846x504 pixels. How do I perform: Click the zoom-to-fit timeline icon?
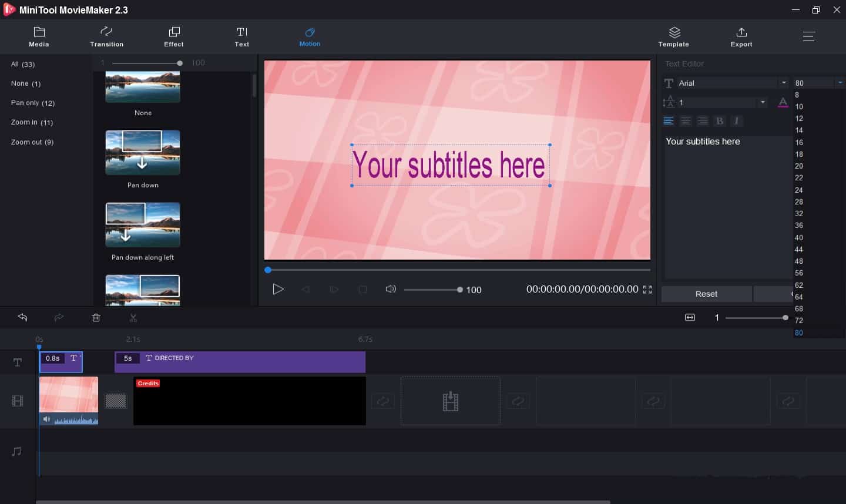pyautogui.click(x=690, y=318)
